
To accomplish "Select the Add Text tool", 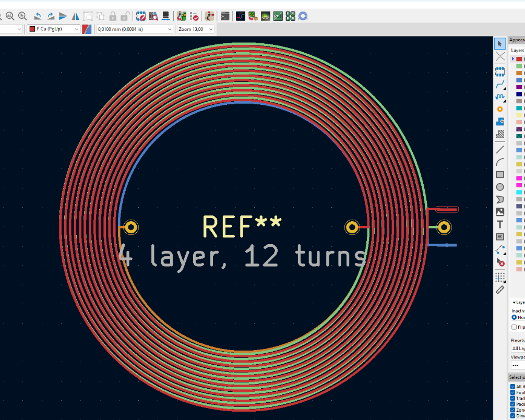I will pos(500,224).
